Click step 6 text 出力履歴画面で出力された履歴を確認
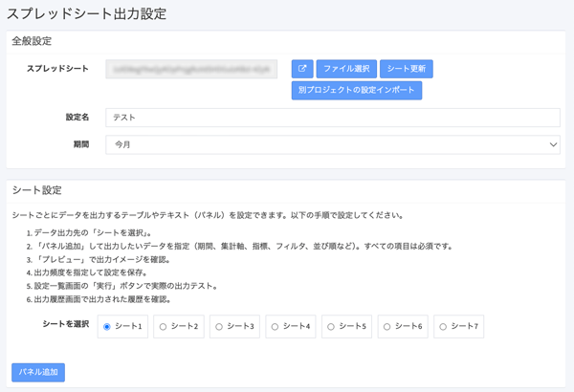The width and height of the screenshot is (574, 392). (99, 299)
